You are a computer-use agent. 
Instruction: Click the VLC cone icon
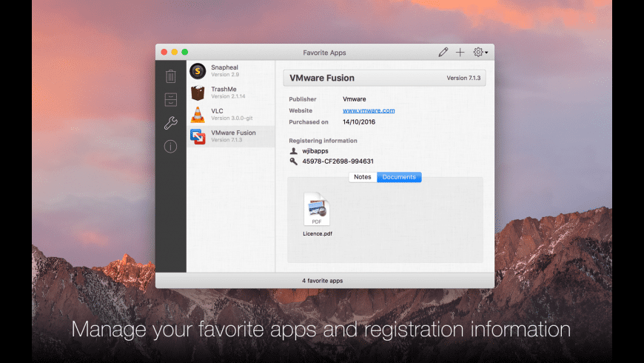tap(198, 115)
